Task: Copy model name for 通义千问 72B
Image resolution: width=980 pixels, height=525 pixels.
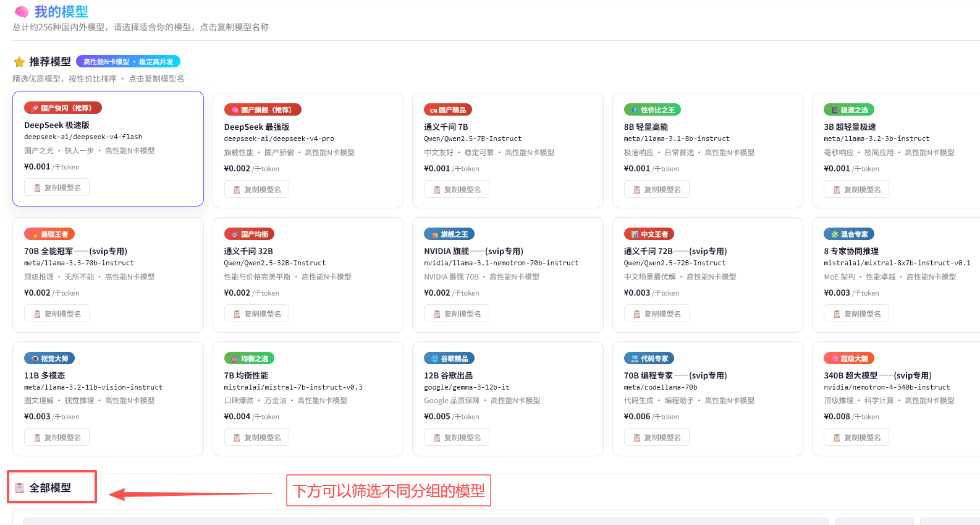Action: [x=656, y=314]
